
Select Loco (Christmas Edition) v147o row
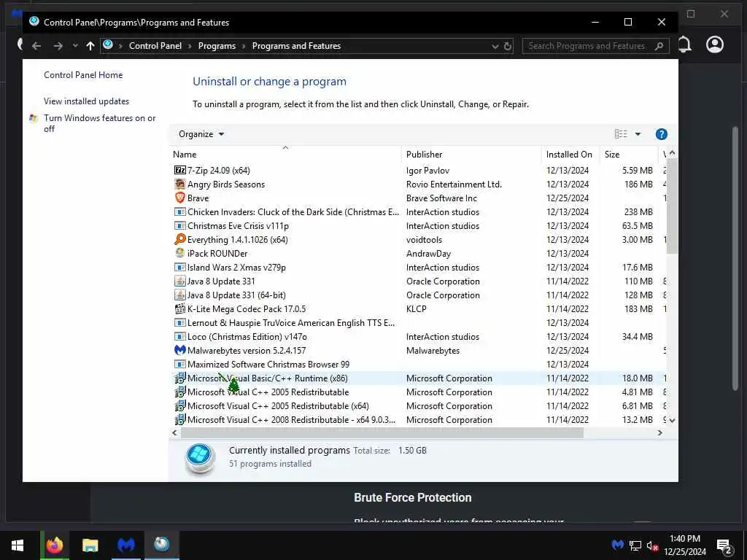click(418, 337)
